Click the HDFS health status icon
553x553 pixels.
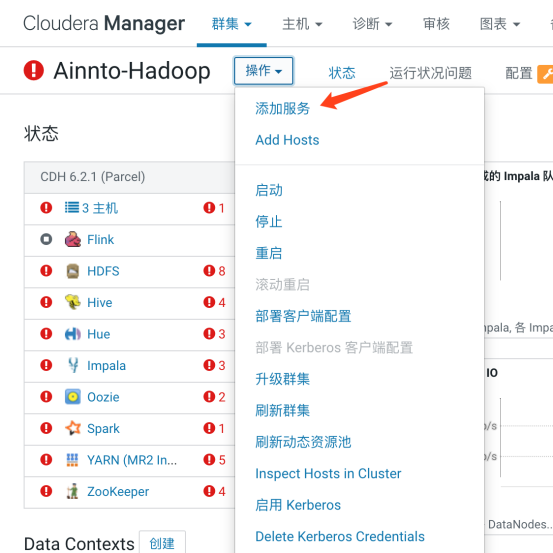tap(46, 271)
